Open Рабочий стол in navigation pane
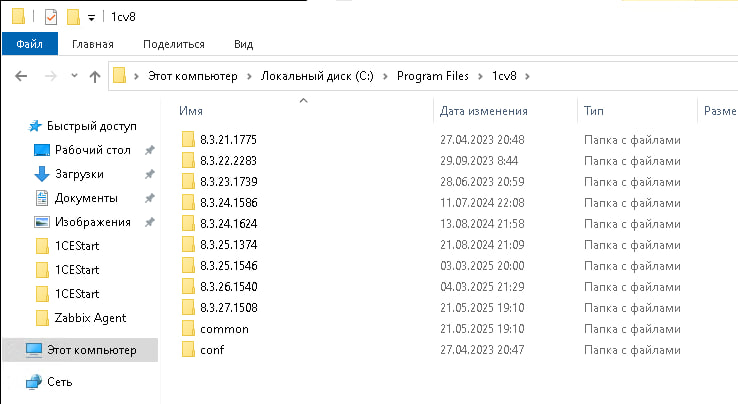Image resolution: width=738 pixels, height=404 pixels. (x=92, y=150)
